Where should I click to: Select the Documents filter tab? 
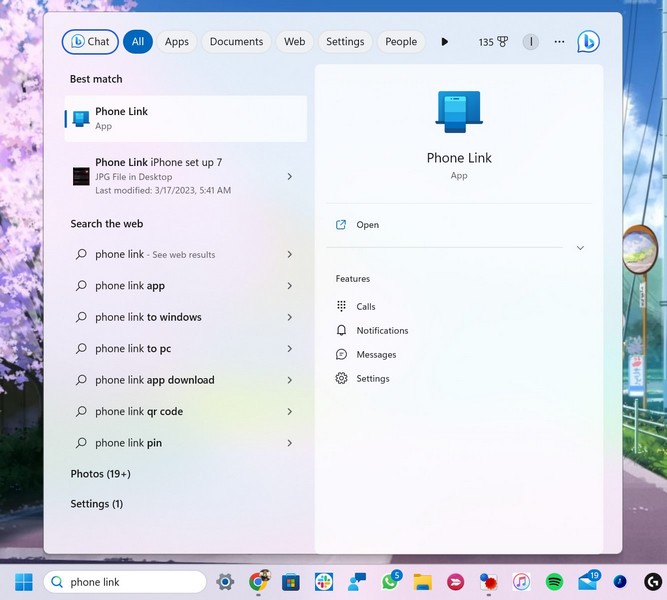tap(236, 42)
